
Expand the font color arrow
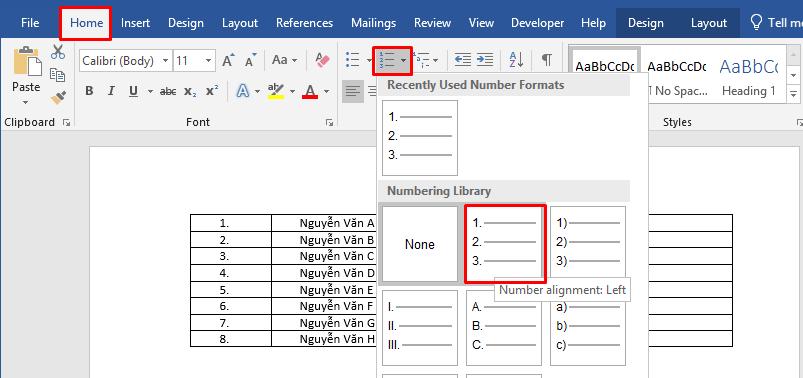tap(326, 92)
